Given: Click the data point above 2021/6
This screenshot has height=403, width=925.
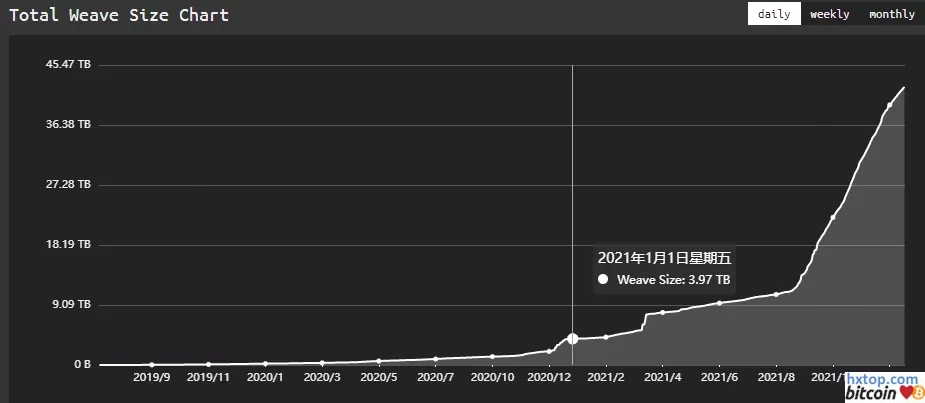Looking at the screenshot, I should (x=719, y=303).
